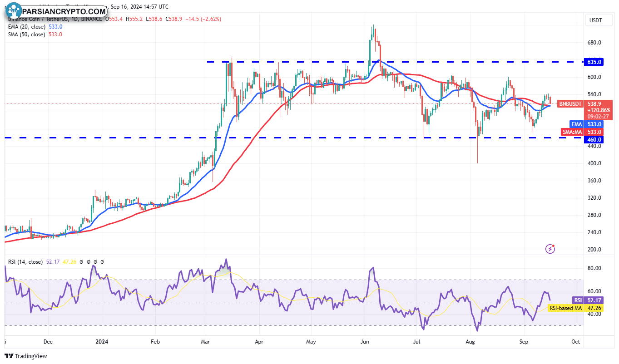Screen dimensions: 619x364
Task: Click the Sep label on time axis
Action: 524,341
